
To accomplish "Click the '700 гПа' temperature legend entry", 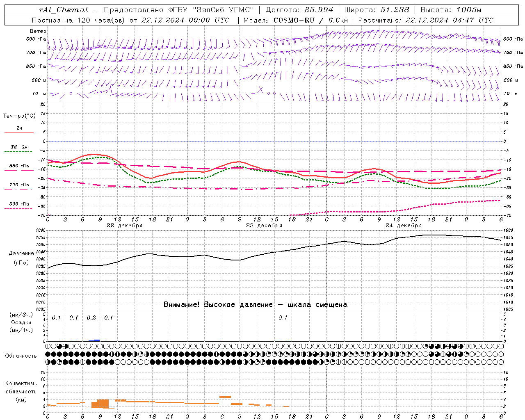I will 19,185.
